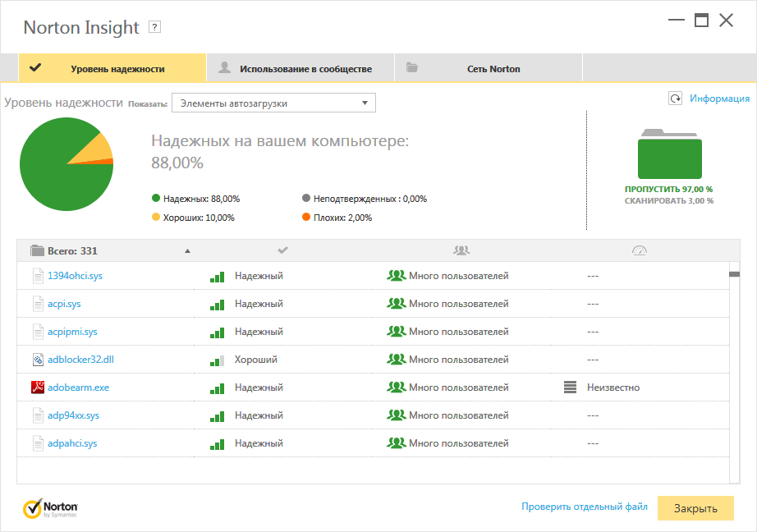Click the Norton by Symantec logo
This screenshot has width=757, height=532.
[50, 507]
